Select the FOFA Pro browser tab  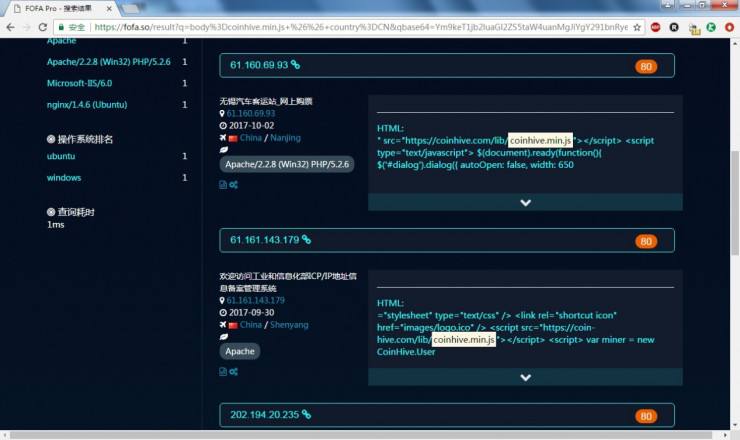[x=61, y=8]
